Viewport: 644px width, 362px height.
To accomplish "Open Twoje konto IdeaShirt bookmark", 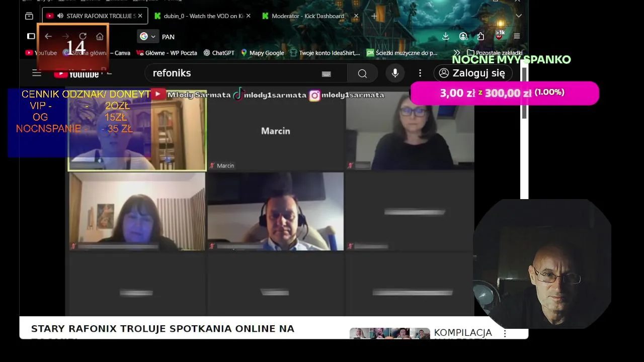I will point(325,53).
